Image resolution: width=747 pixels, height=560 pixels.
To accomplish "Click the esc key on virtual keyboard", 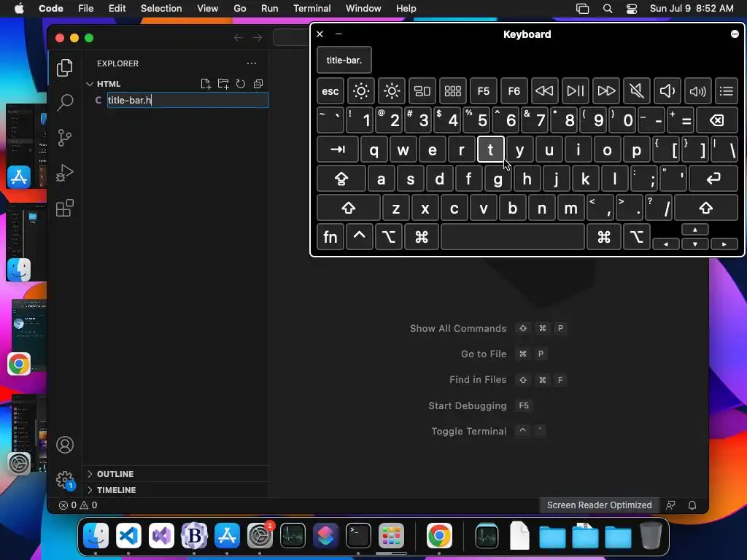I will coord(330,91).
